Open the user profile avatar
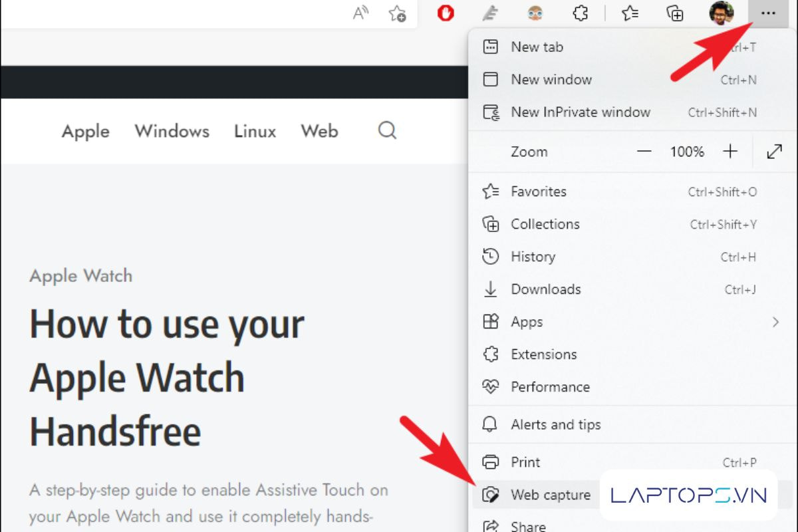 [722, 13]
